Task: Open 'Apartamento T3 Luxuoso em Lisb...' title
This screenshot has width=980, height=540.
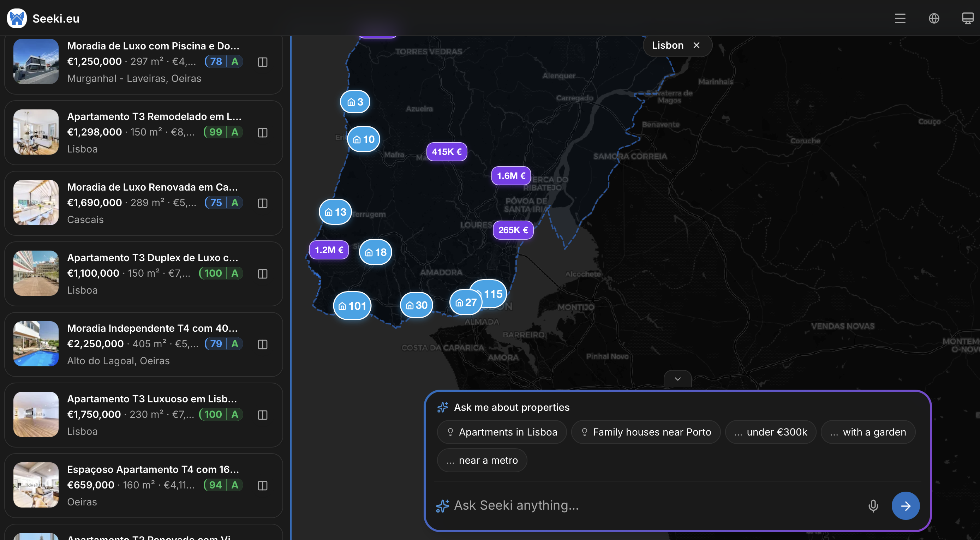Action: coord(152,399)
